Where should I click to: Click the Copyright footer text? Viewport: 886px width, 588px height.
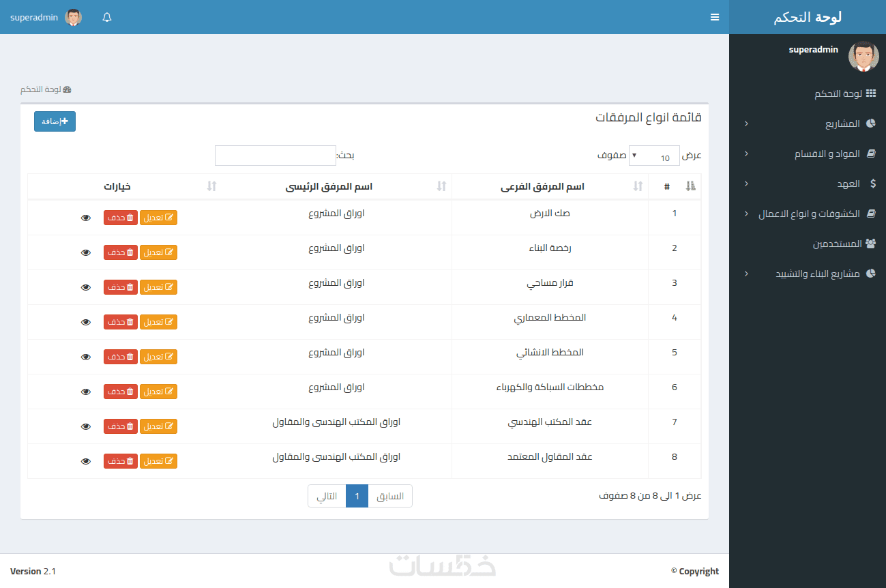pyautogui.click(x=695, y=572)
